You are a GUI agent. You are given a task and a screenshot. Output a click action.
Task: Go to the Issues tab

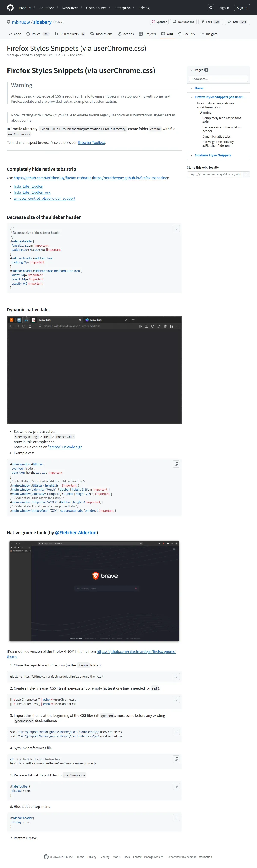click(38, 34)
